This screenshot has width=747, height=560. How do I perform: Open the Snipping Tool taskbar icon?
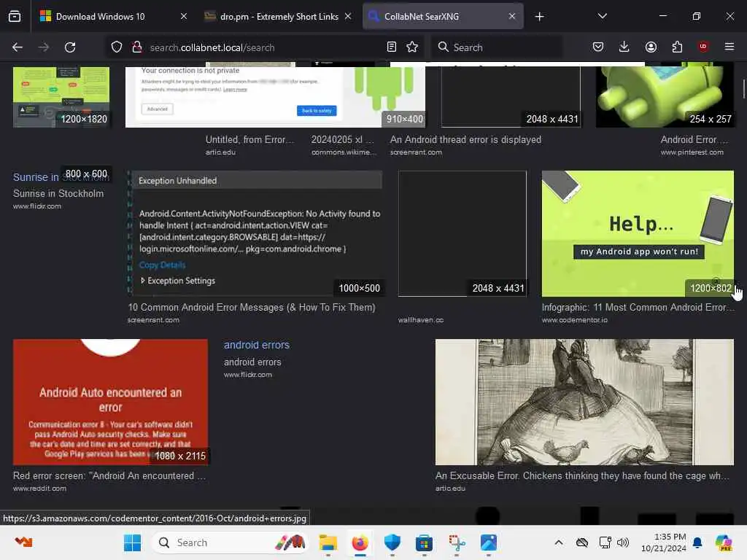(x=457, y=542)
